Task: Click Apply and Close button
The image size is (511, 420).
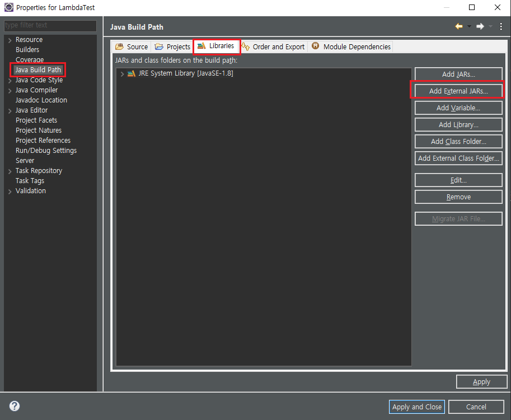Action: click(417, 407)
